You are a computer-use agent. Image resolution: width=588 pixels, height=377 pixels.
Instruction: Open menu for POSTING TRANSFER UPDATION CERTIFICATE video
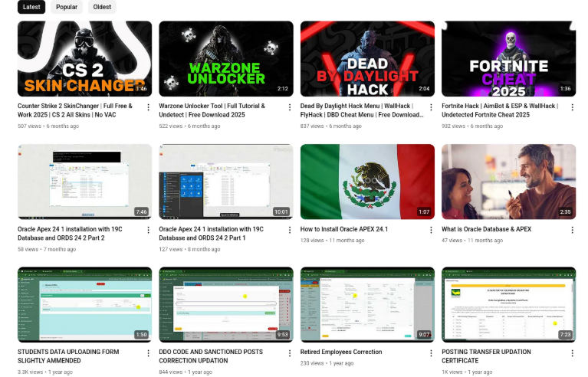(572, 353)
